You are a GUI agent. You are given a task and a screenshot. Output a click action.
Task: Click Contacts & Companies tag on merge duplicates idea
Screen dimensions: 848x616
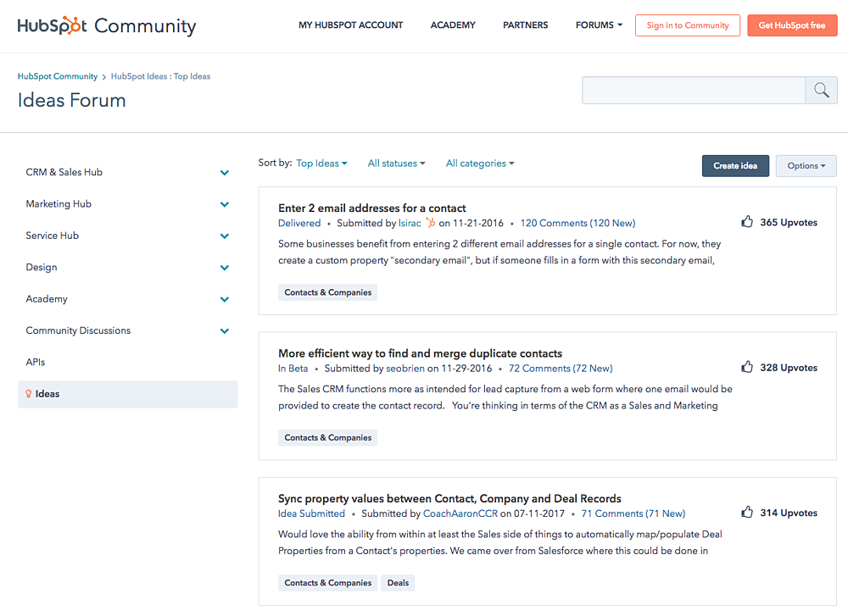tap(327, 438)
